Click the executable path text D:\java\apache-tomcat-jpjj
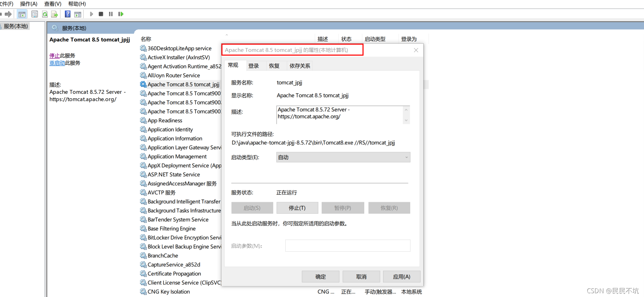The height and width of the screenshot is (297, 644). coord(313,143)
